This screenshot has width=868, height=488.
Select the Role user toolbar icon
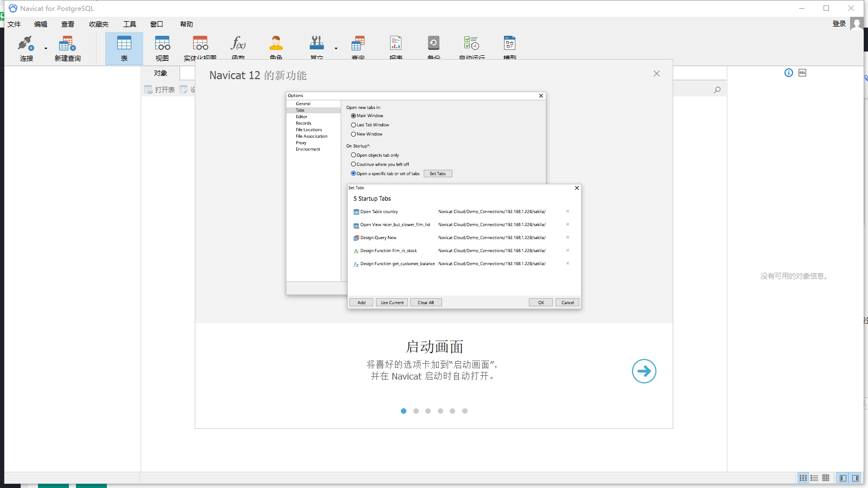click(x=276, y=47)
